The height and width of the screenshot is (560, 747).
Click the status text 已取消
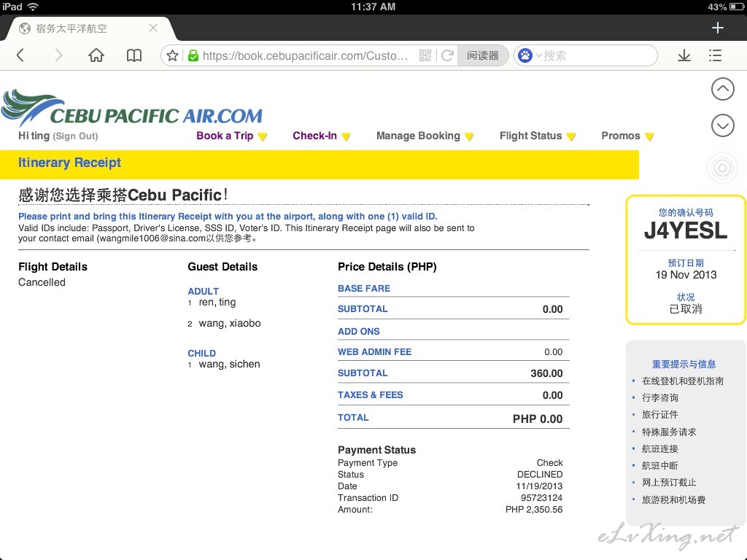point(686,309)
